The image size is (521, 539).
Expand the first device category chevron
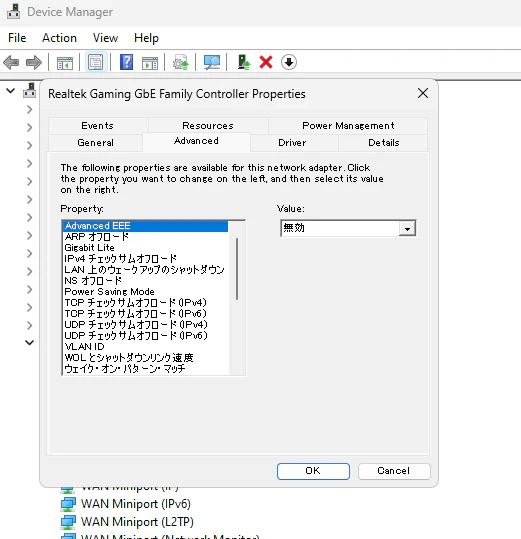click(x=30, y=110)
